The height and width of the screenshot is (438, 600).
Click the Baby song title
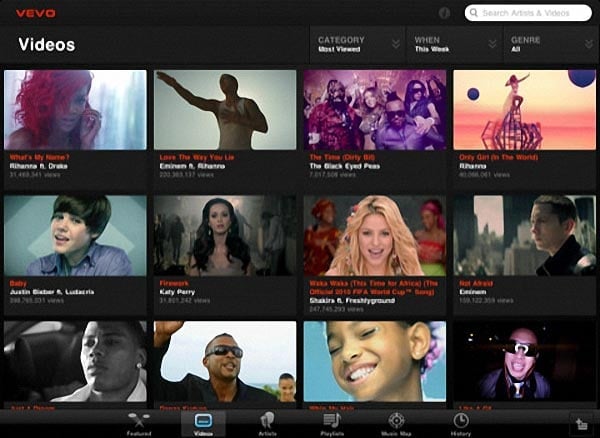[x=18, y=283]
